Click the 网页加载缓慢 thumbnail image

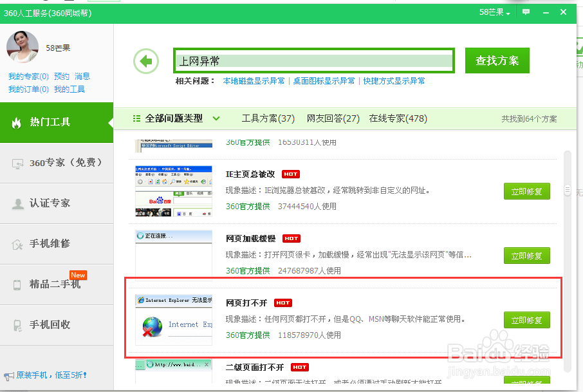click(x=174, y=256)
